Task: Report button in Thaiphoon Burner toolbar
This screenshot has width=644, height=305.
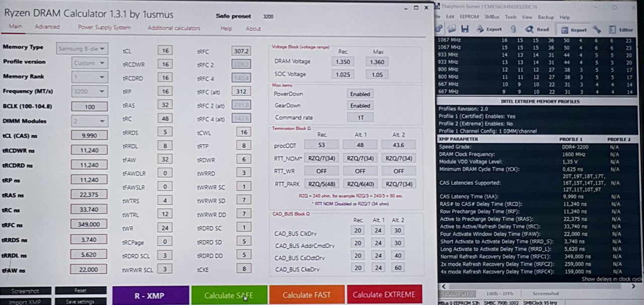Action: click(573, 29)
